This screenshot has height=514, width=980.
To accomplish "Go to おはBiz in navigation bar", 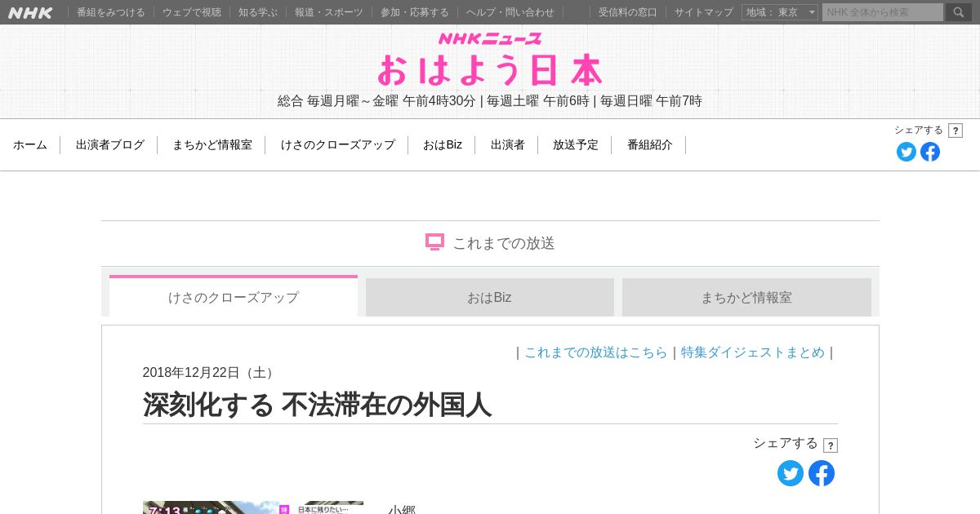I will pos(443,144).
